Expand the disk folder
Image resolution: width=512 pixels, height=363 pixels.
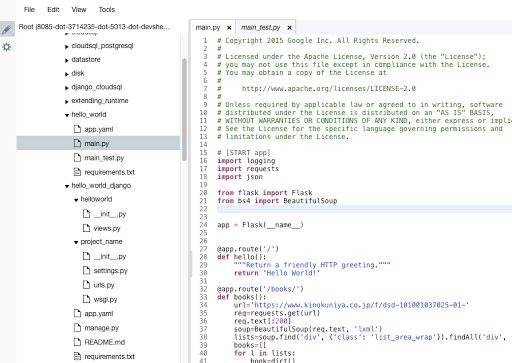click(x=67, y=74)
